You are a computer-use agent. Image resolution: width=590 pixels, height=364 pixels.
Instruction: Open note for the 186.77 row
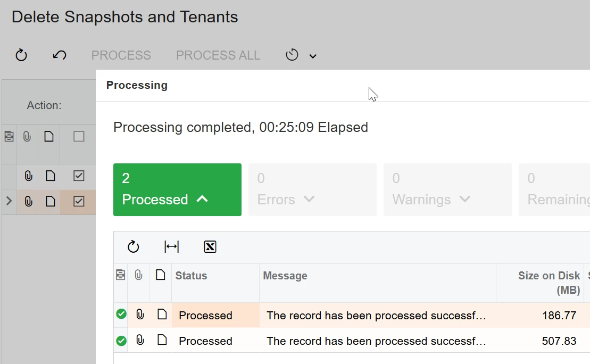coord(162,314)
